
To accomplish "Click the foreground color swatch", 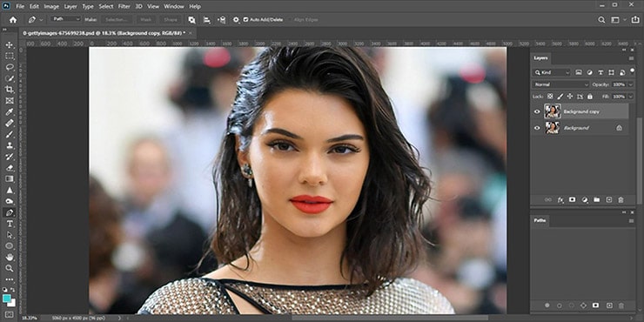I will click(x=7, y=299).
